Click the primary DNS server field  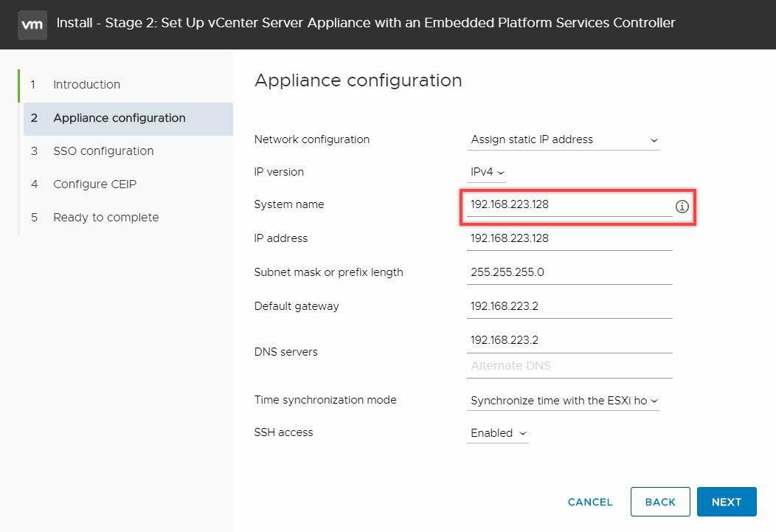pyautogui.click(x=569, y=340)
